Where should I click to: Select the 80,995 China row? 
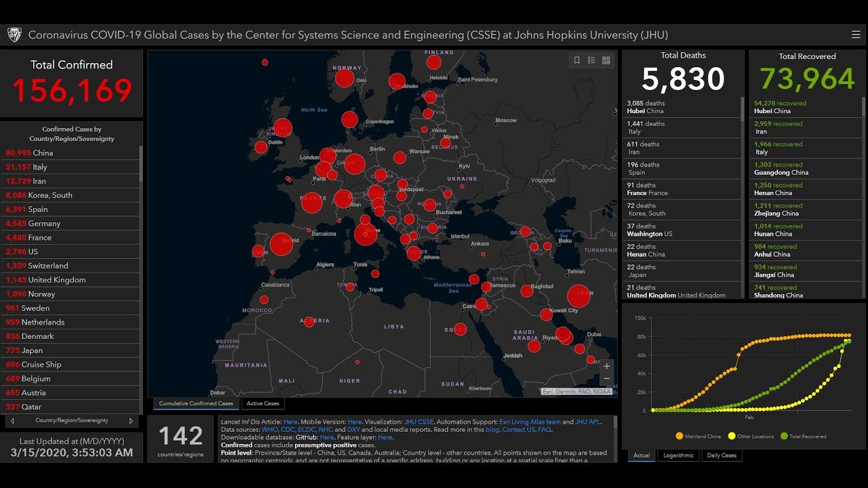71,152
